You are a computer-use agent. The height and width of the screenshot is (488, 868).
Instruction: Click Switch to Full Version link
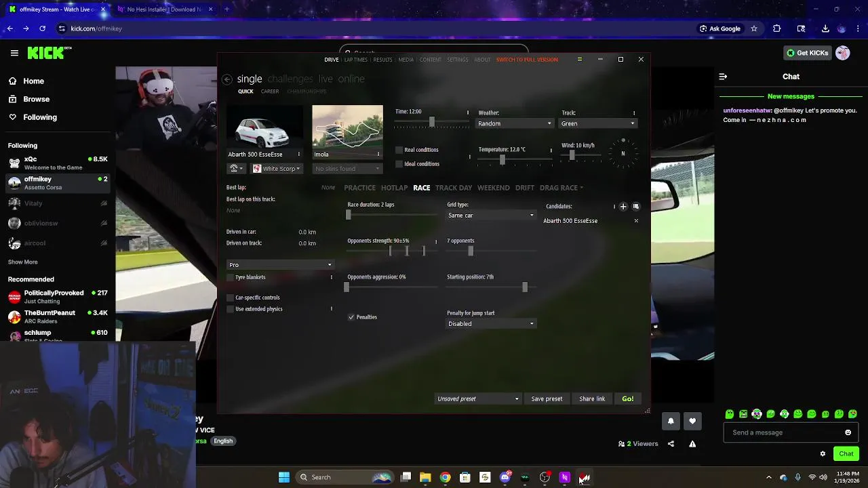(527, 60)
